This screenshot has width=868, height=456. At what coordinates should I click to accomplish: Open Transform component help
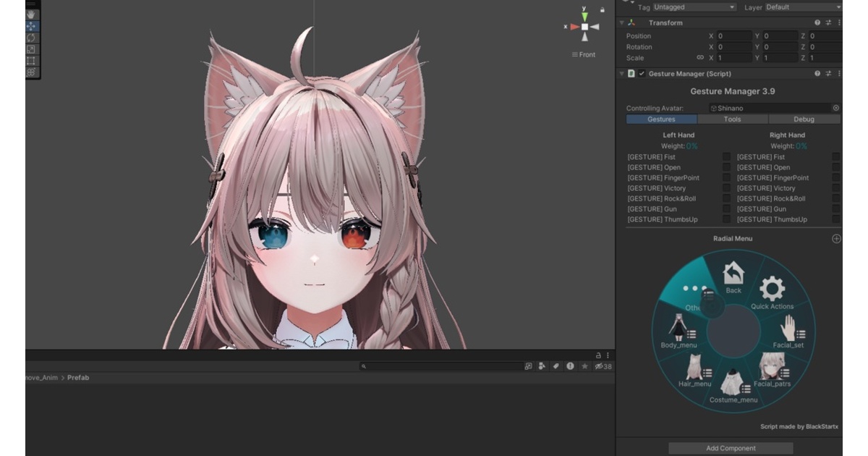pyautogui.click(x=817, y=22)
